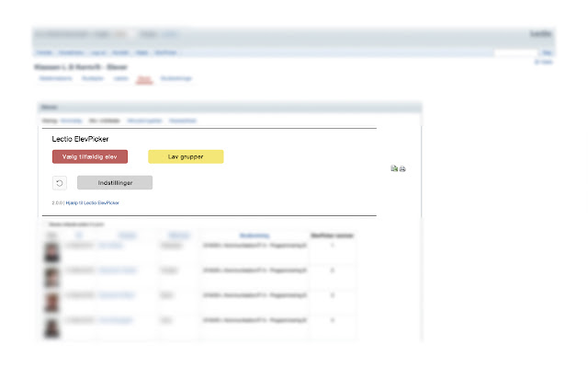Click the circular arrow reset icon
Screen dimensions: 588x368
[59, 183]
